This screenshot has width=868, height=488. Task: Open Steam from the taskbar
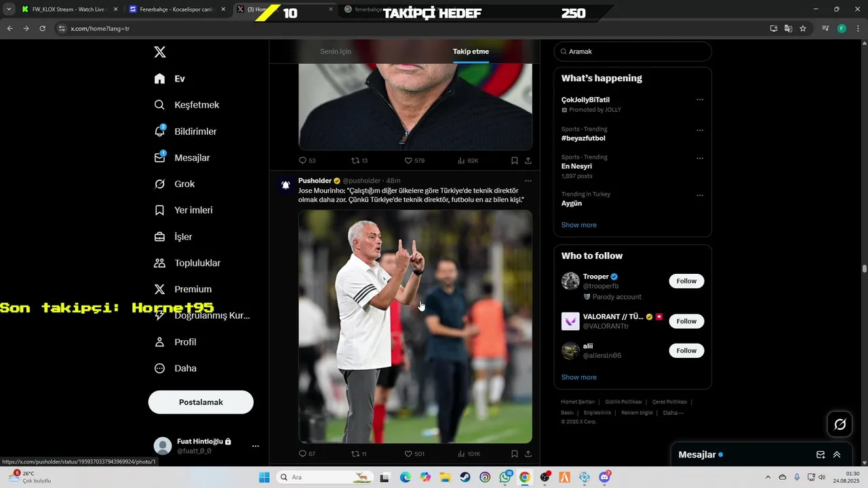tap(465, 477)
